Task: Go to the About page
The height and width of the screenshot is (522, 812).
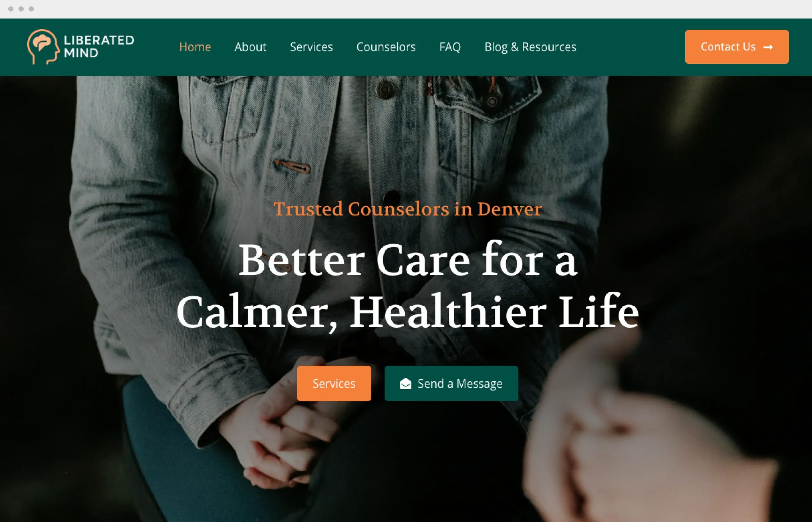Action: pyautogui.click(x=250, y=47)
